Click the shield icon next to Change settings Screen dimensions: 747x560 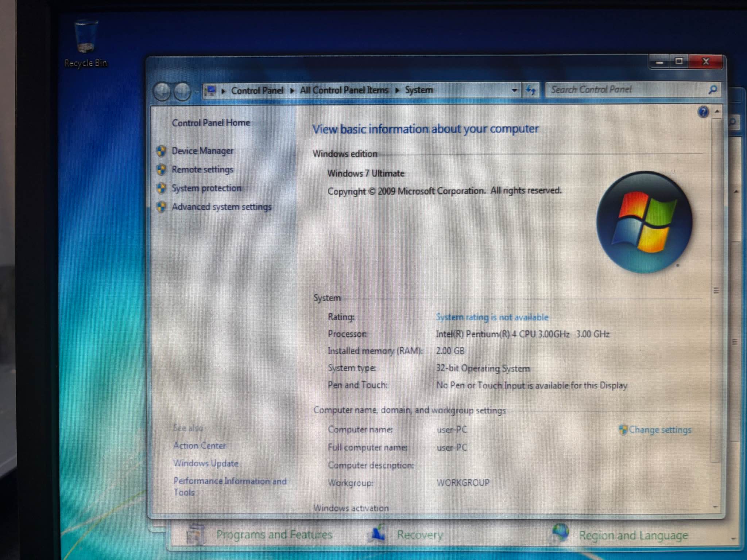click(x=623, y=429)
